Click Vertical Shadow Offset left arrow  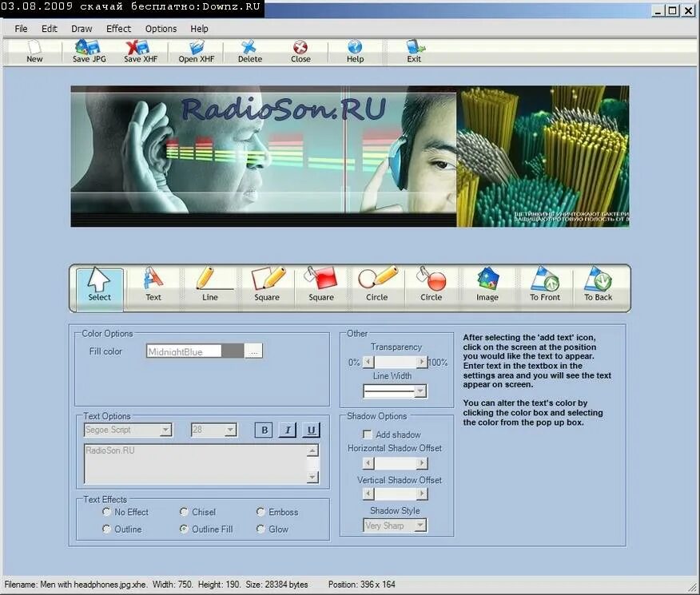coord(368,494)
